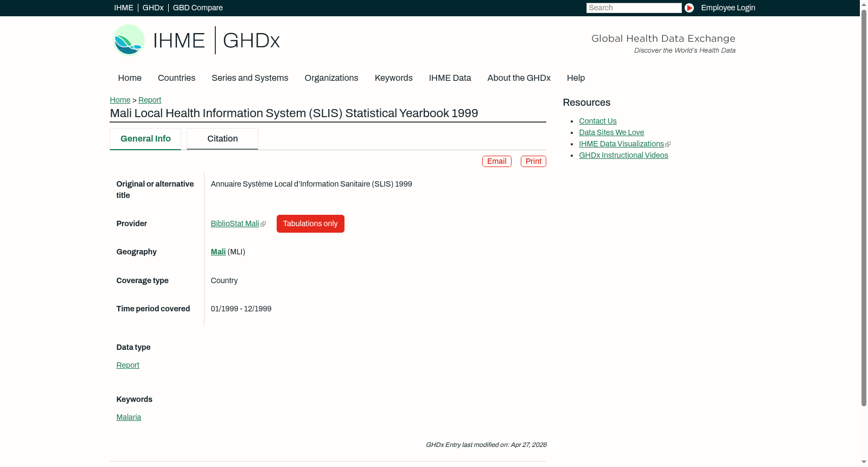Open GBD Compare in top bar
Image resolution: width=868 pixels, height=467 pixels.
tap(198, 8)
